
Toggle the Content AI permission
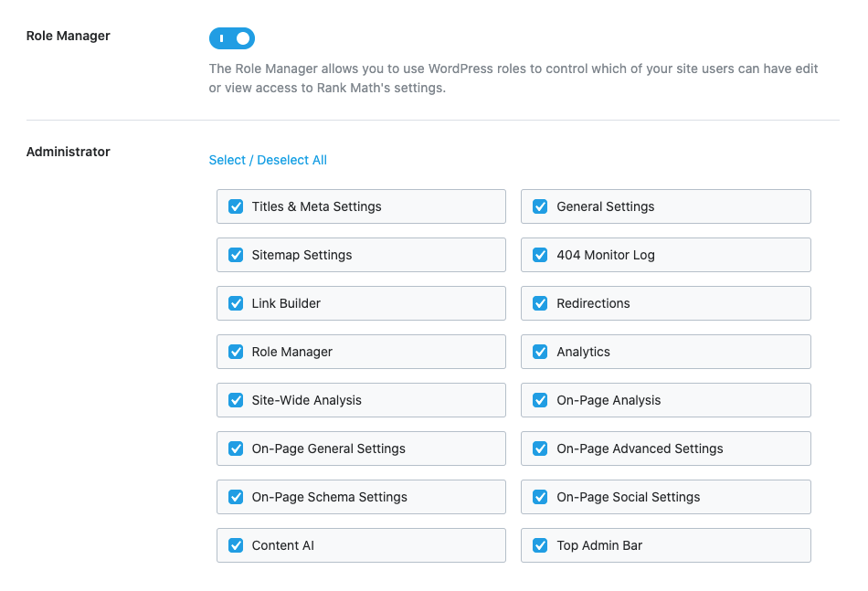click(236, 545)
